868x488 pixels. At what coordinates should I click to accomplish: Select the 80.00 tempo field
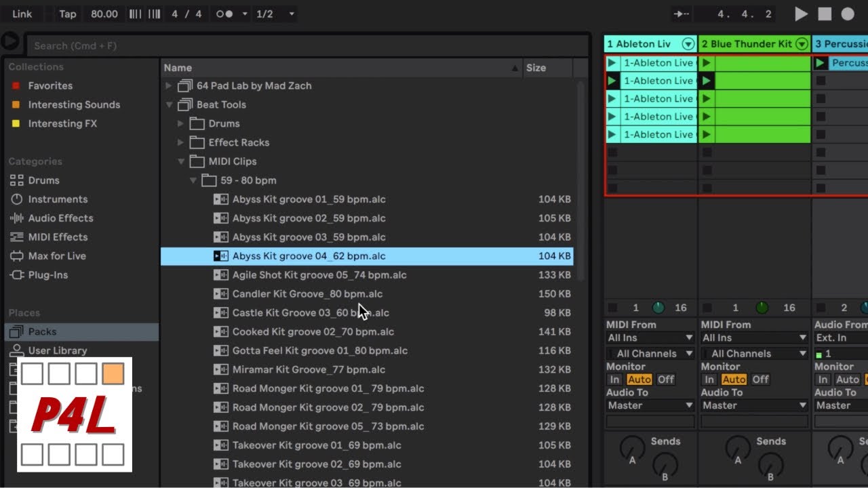[x=104, y=14]
